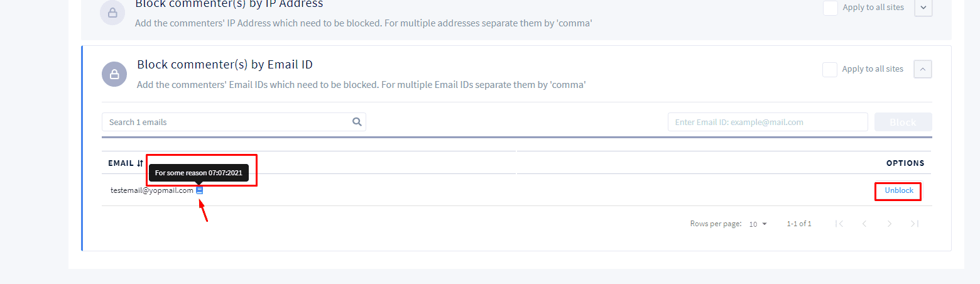Expand the Block by IP Address section
The height and width of the screenshot is (284, 980).
(923, 8)
